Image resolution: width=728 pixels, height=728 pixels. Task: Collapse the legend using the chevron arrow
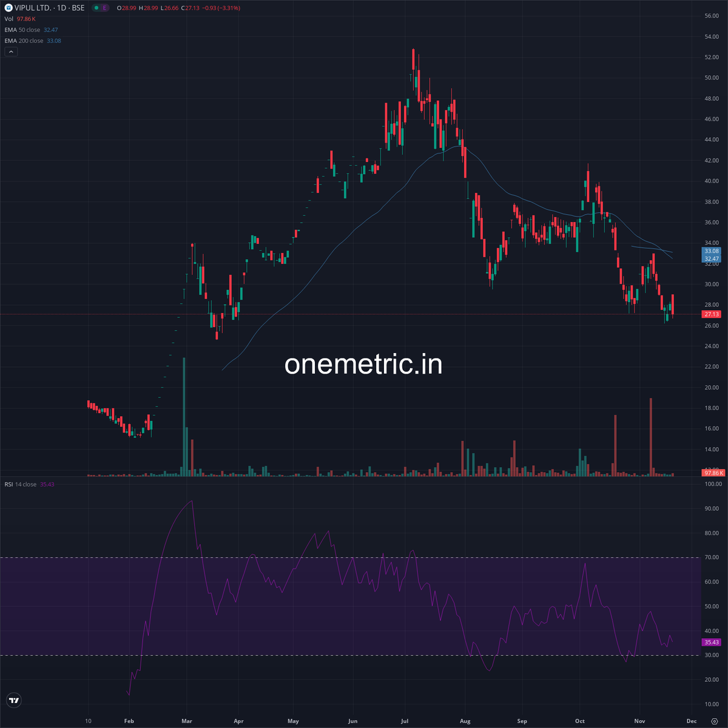[11, 52]
